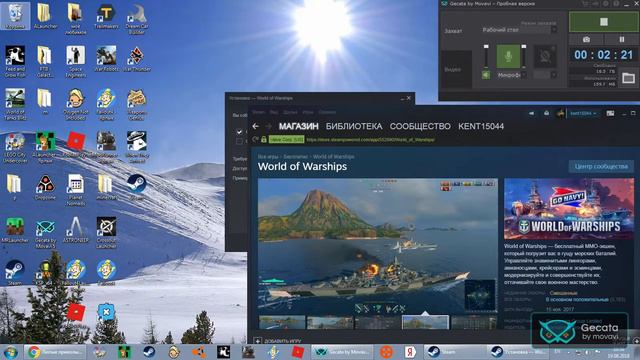Select the Recycle Bin desktop icon
640x360 pixels.
click(x=15, y=16)
